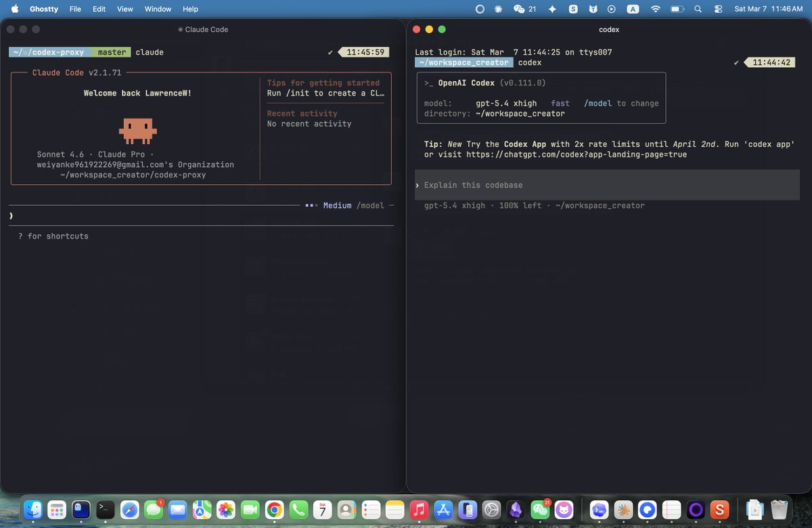Open Control Center in menu bar

click(719, 9)
